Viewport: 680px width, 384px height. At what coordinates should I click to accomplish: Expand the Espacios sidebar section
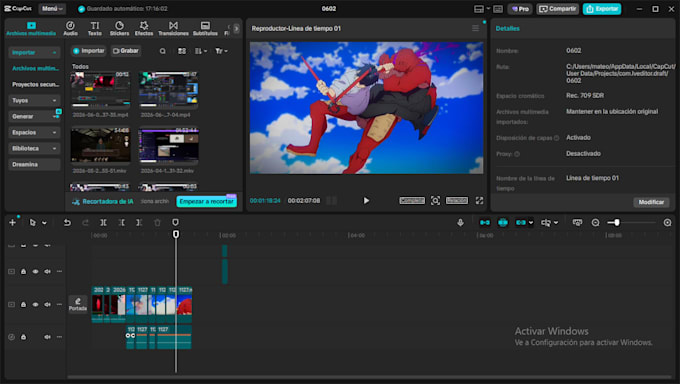34,132
